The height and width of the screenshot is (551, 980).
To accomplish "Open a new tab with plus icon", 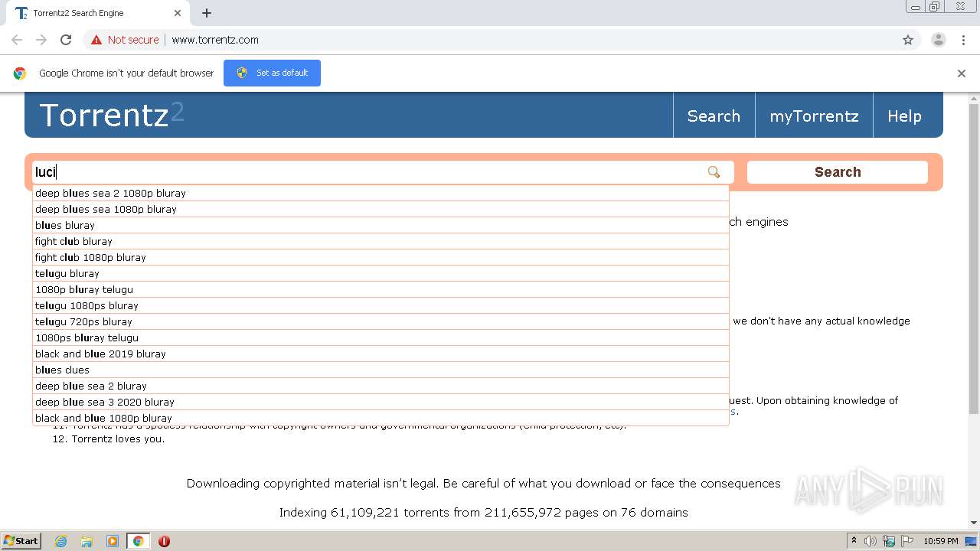I will coord(207,13).
